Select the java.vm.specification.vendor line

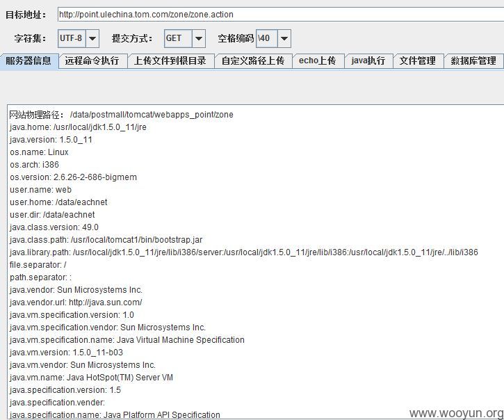click(108, 328)
